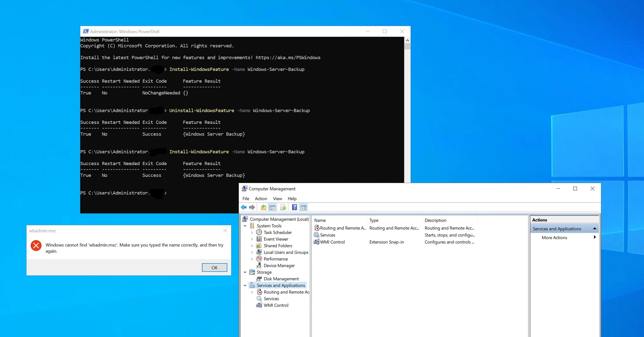Expand Local Users and Groups node
644x337 pixels.
coord(252,252)
